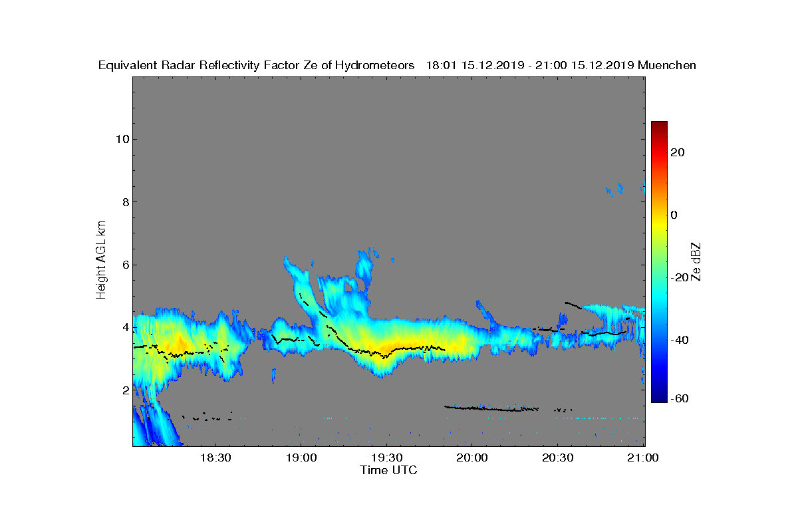Click the 19:00 time tick label

pyautogui.click(x=301, y=458)
